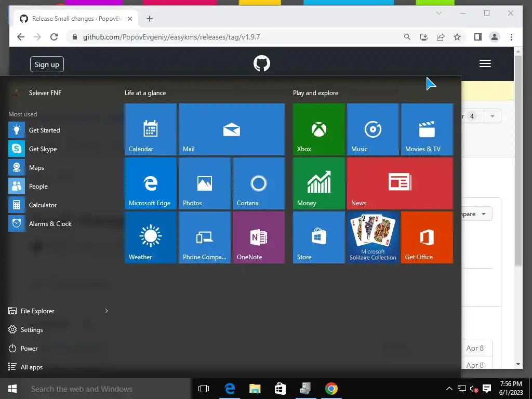Open the Weather tile

[150, 237]
